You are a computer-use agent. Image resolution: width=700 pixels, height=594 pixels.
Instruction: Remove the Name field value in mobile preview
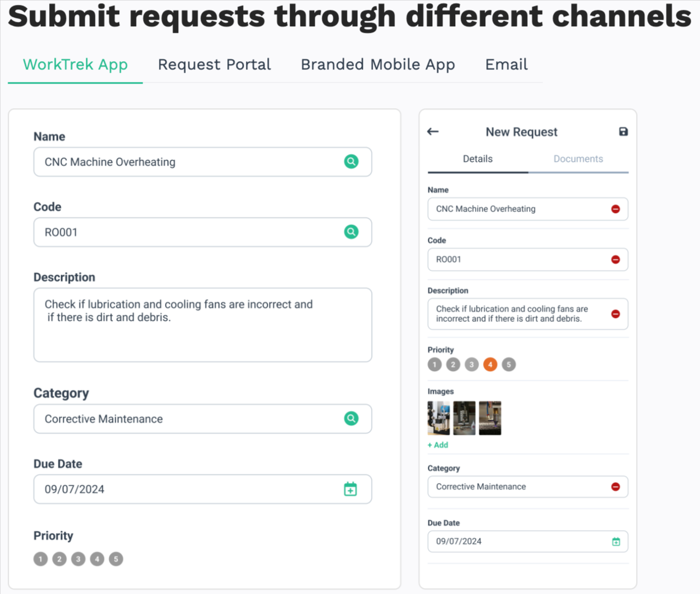(615, 209)
